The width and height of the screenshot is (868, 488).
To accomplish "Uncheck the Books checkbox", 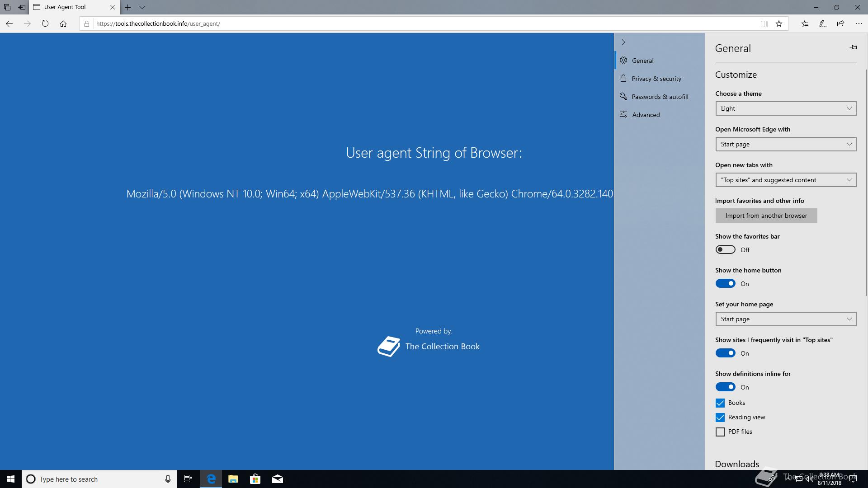I will pyautogui.click(x=720, y=403).
